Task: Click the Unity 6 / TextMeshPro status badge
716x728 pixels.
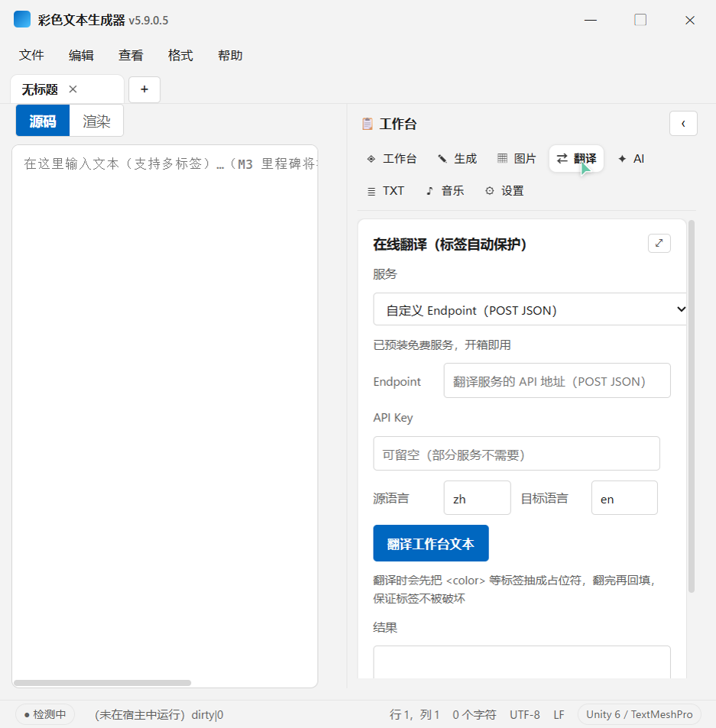Action: click(639, 714)
